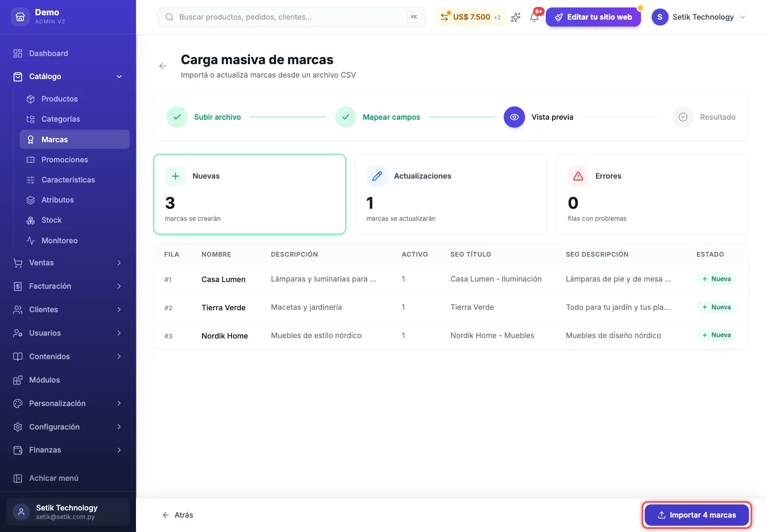The height and width of the screenshot is (532, 766).
Task: Expand the Contenidos section
Action: pos(68,357)
